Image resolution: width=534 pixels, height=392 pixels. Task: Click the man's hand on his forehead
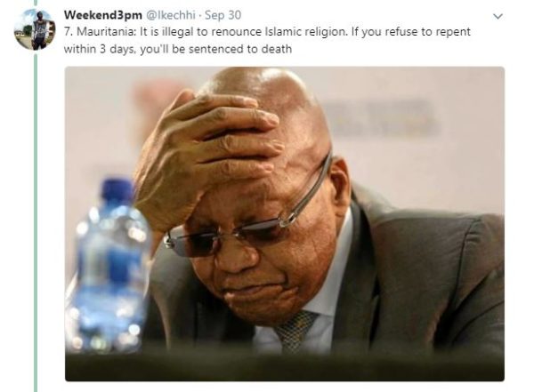coord(207,155)
